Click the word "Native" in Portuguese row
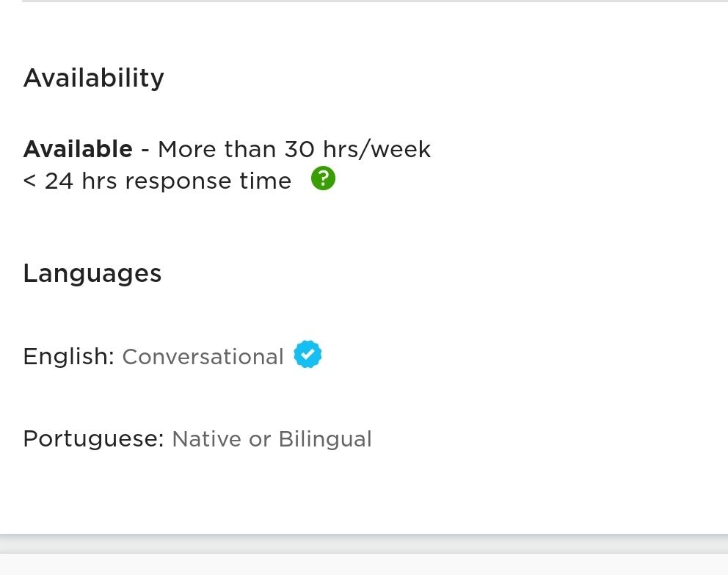Viewport: 728px width, 575px height. click(206, 439)
